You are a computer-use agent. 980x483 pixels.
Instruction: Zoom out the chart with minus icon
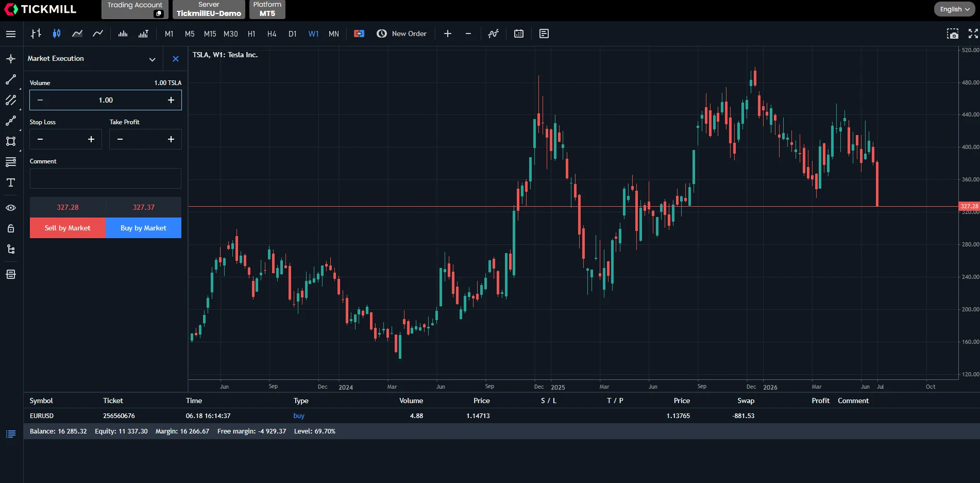coord(468,34)
